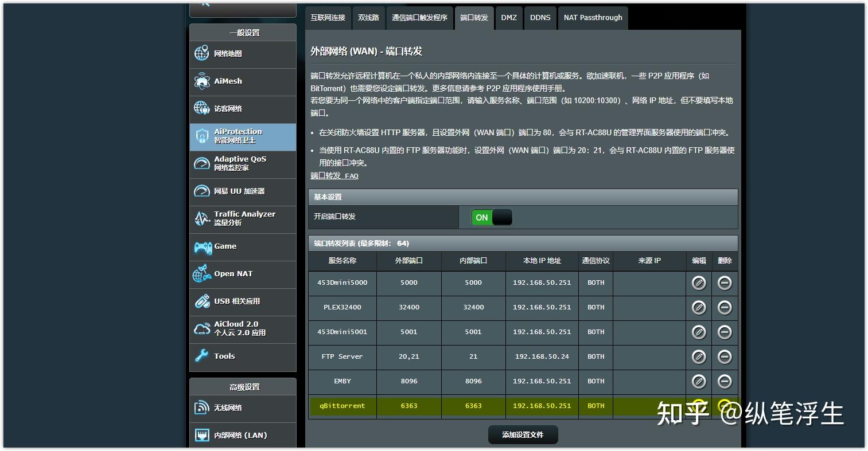Select qBittorrent service name cell

click(x=342, y=406)
